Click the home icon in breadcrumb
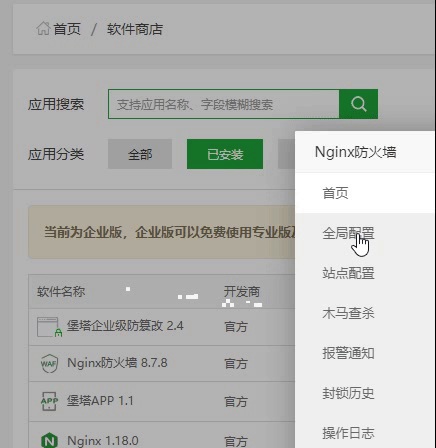 point(43,28)
